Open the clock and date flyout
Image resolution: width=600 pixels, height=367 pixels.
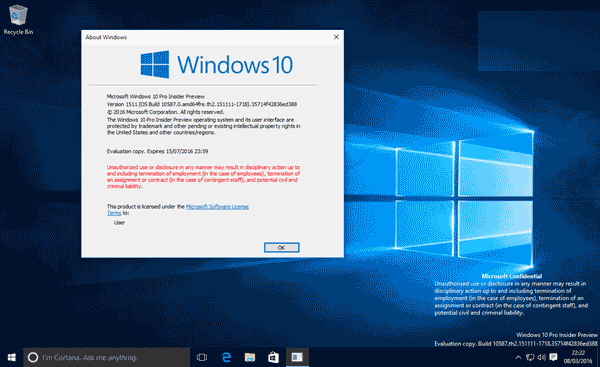tap(578, 357)
